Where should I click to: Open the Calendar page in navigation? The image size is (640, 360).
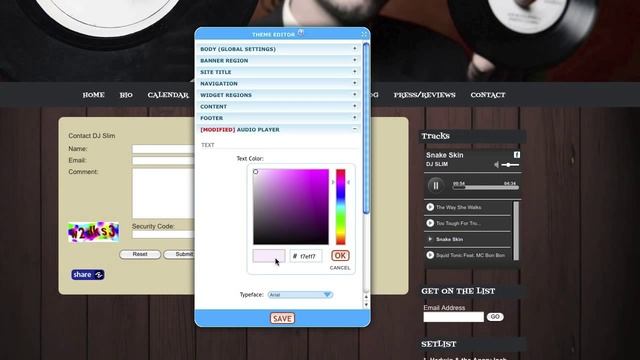pos(168,95)
